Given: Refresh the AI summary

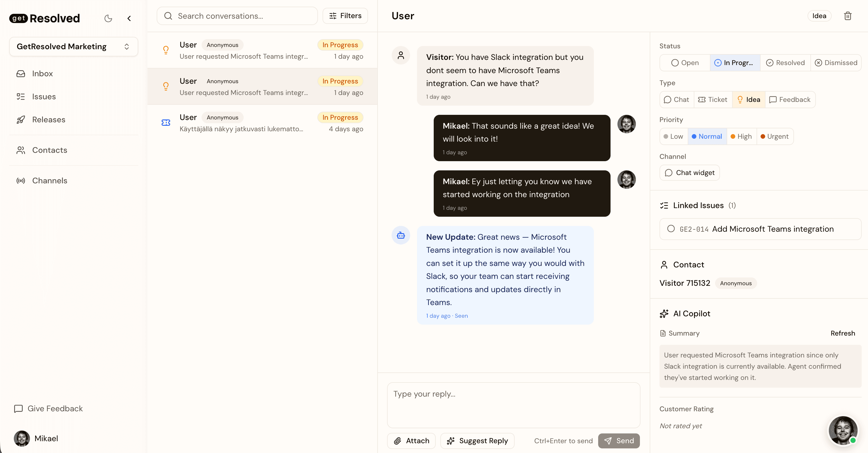Looking at the screenshot, I should point(842,333).
